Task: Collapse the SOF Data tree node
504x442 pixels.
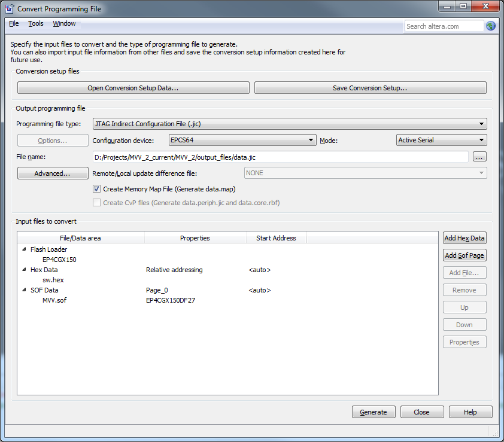Action: (24, 290)
